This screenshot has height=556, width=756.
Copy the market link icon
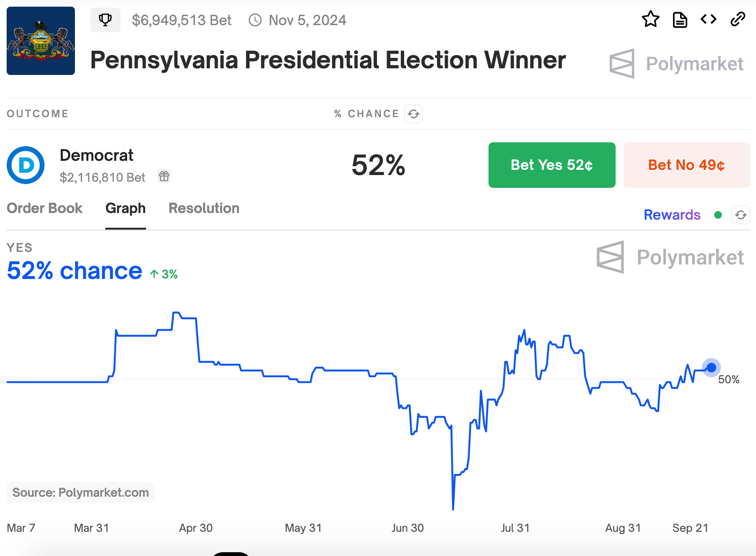[x=738, y=19]
